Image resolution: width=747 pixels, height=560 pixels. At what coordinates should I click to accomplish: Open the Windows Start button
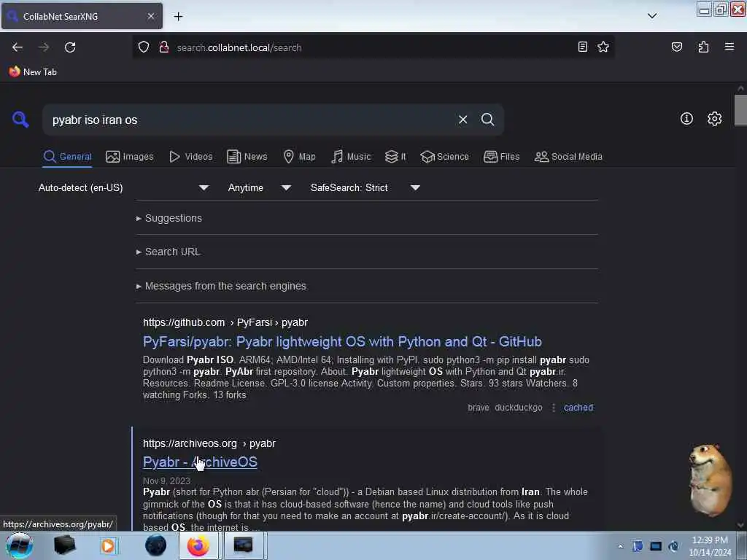tap(19, 545)
